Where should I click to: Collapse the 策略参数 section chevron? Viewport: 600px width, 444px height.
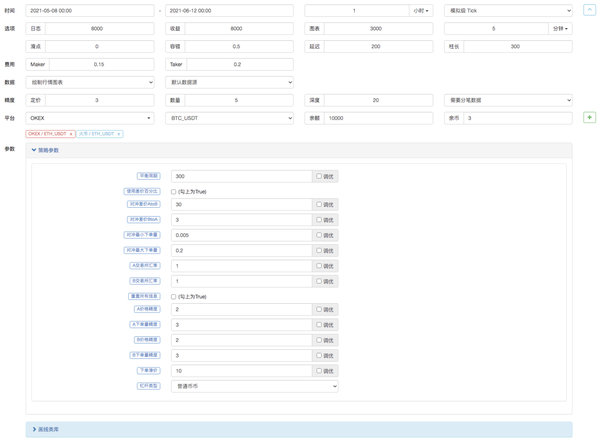tap(34, 150)
